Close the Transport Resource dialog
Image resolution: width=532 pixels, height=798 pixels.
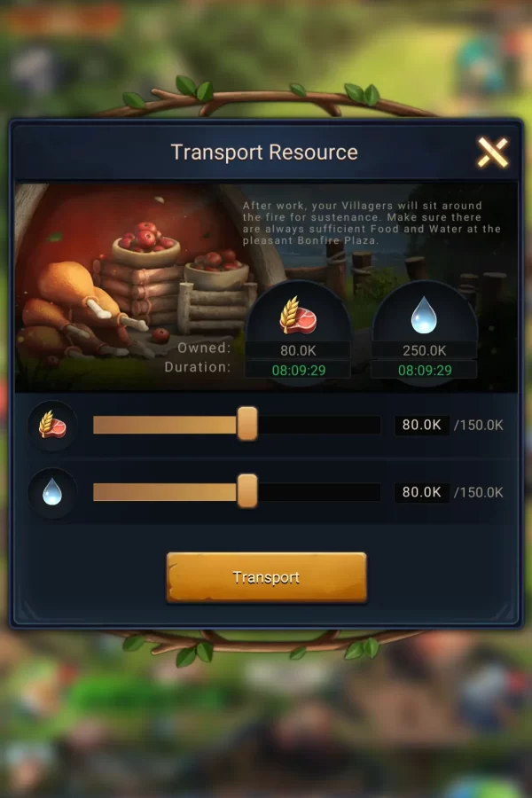[x=492, y=152]
